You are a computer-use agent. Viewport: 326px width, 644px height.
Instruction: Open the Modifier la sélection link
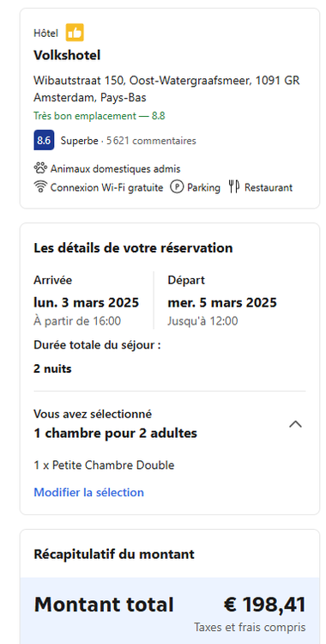[88, 492]
